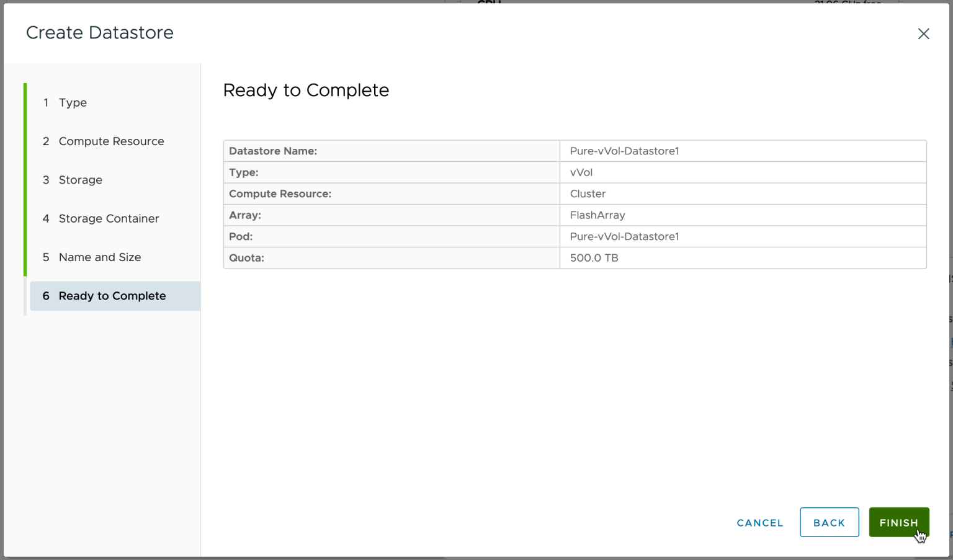The height and width of the screenshot is (560, 953).
Task: Click the Ready to Complete heading
Action: coord(306,91)
